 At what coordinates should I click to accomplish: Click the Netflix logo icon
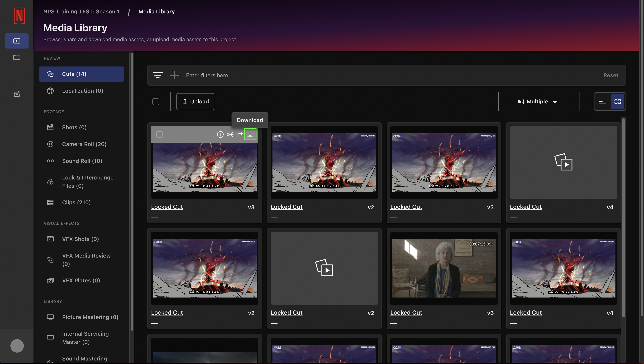point(19,15)
